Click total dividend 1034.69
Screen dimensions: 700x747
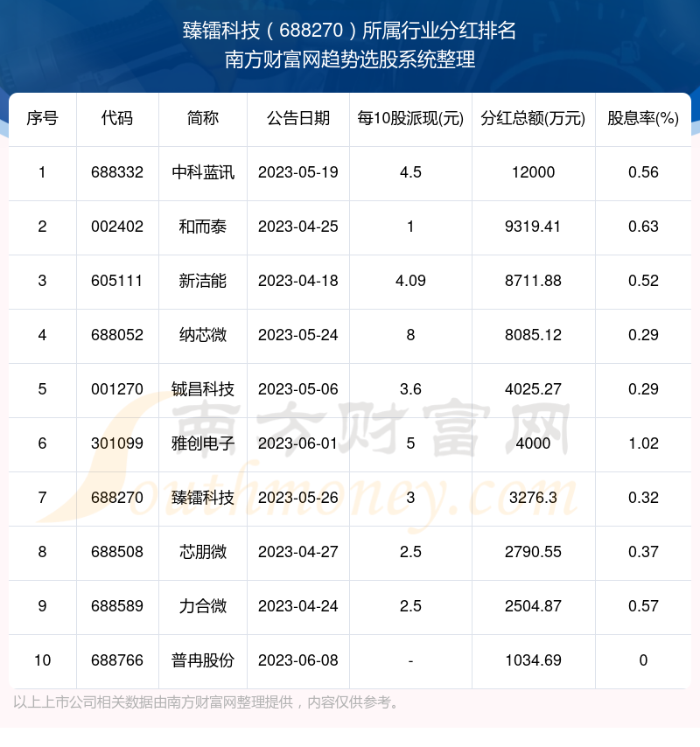[533, 661]
